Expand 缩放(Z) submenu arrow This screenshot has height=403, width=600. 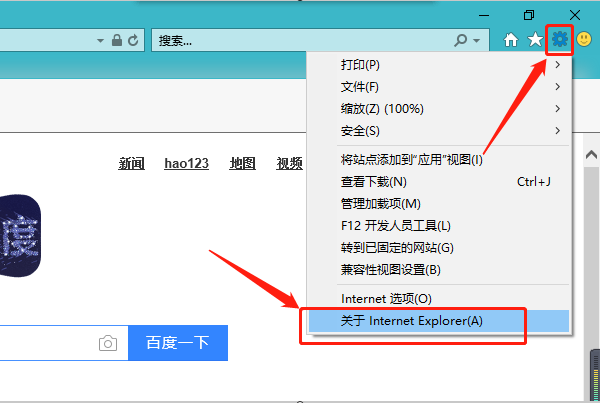click(558, 109)
